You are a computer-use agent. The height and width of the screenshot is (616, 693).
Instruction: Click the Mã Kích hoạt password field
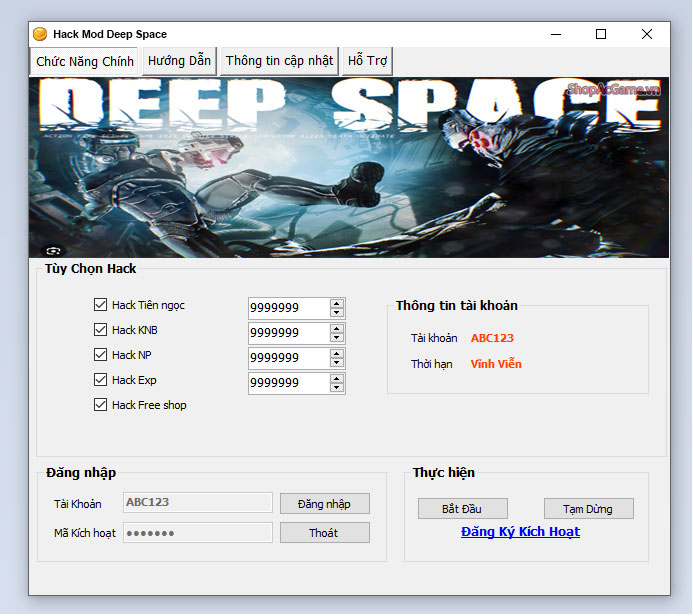click(x=197, y=533)
